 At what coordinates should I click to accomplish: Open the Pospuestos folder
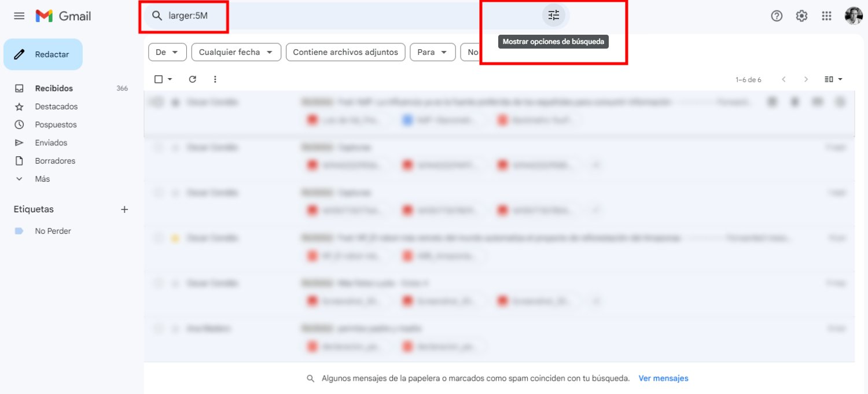56,124
